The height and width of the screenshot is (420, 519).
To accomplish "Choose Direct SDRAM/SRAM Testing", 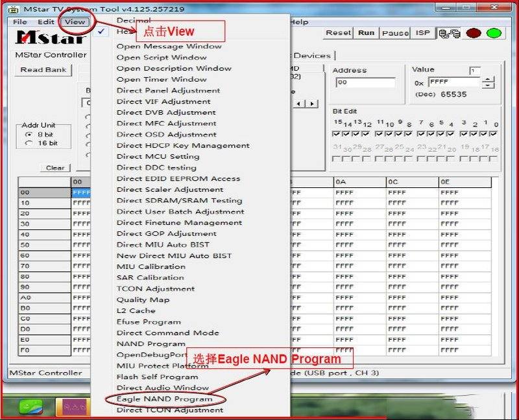I will tap(180, 200).
